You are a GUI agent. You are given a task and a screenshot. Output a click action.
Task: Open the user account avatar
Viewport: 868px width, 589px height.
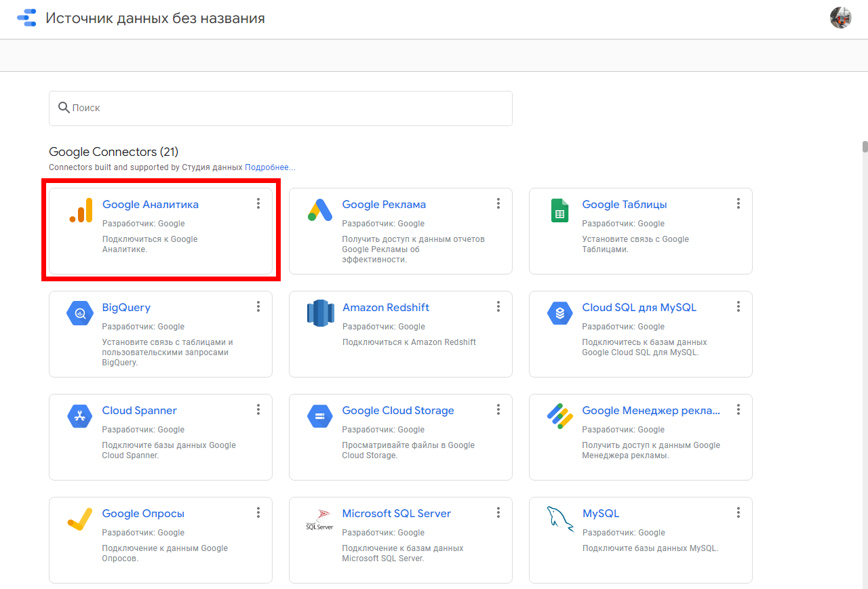point(840,18)
